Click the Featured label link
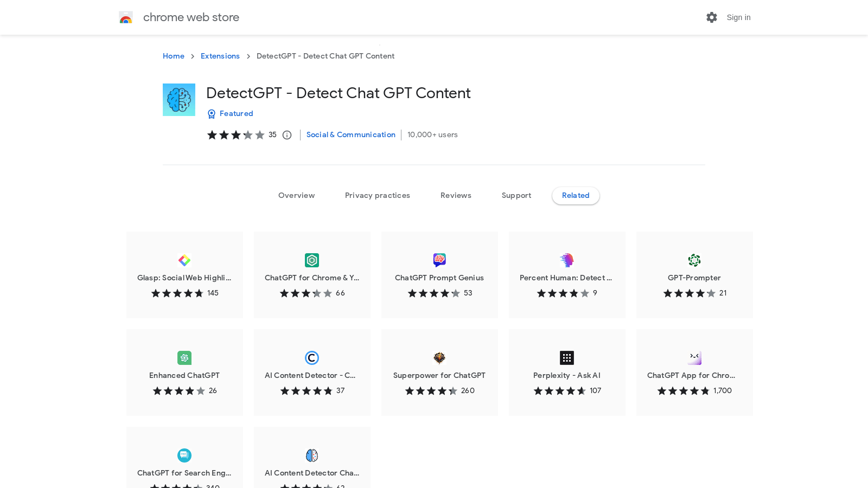 click(x=237, y=114)
